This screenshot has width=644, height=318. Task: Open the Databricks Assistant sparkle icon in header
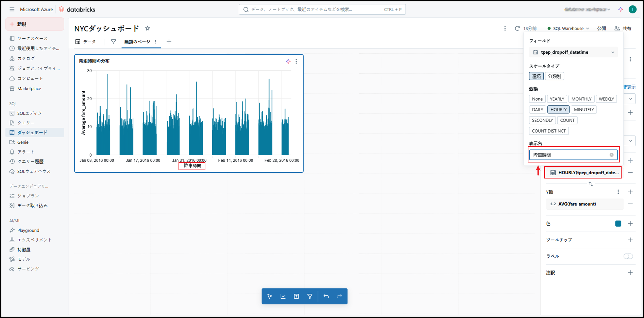pyautogui.click(x=621, y=10)
